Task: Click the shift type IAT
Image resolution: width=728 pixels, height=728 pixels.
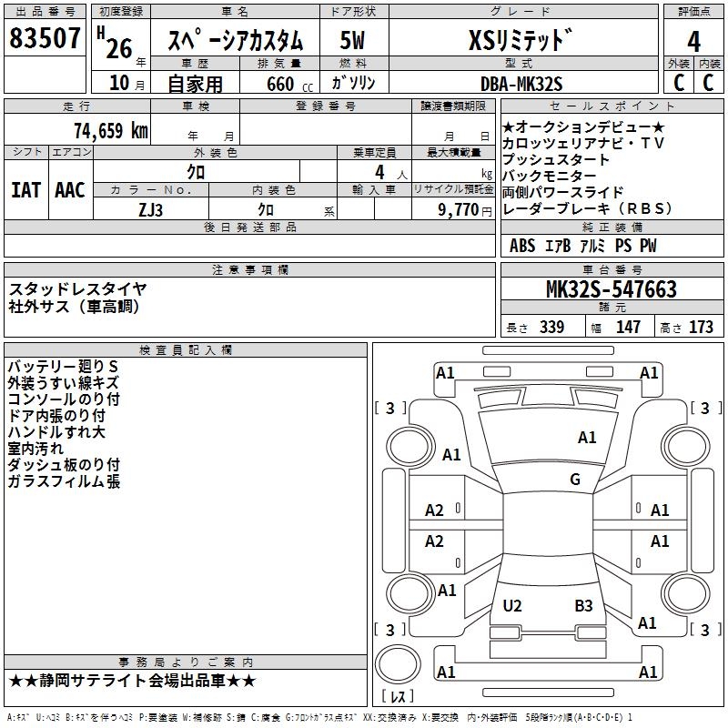Action: click(x=26, y=190)
